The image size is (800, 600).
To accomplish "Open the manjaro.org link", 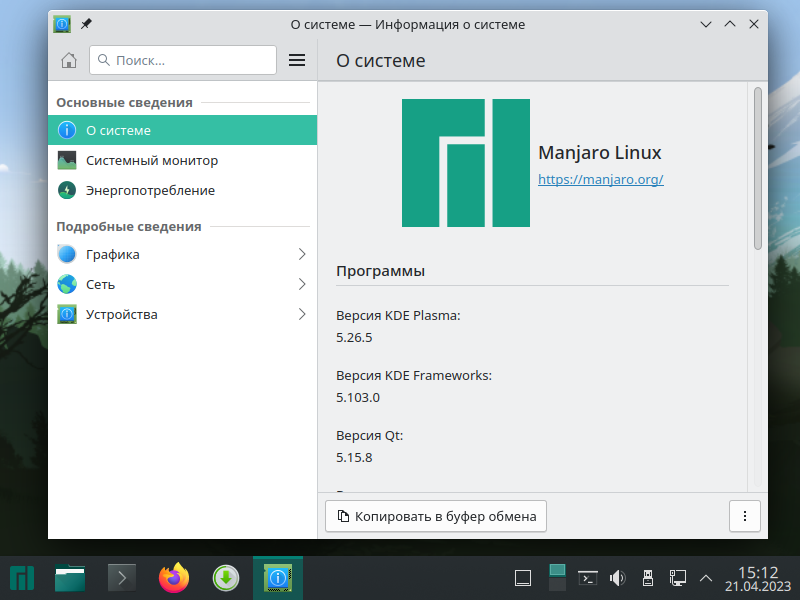I will pyautogui.click(x=600, y=180).
